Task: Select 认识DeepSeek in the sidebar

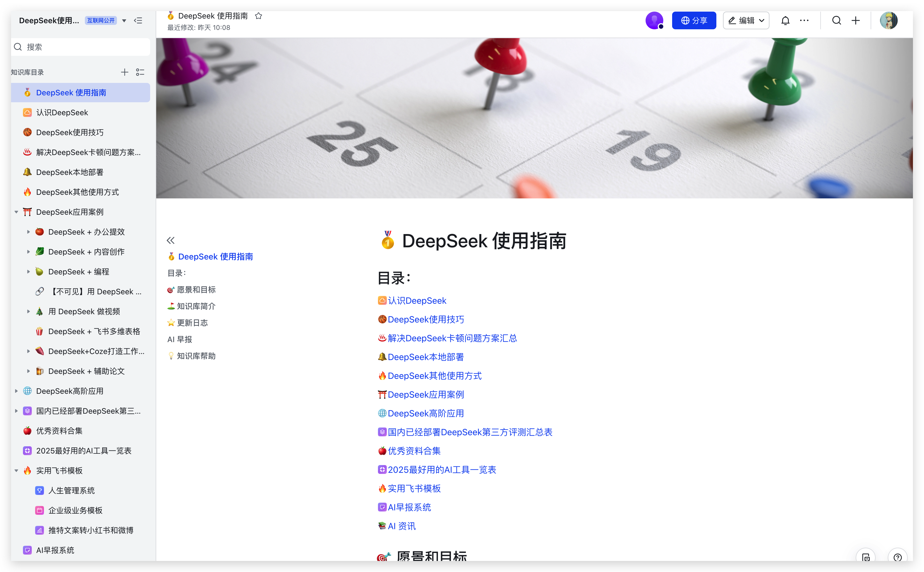Action: [62, 113]
